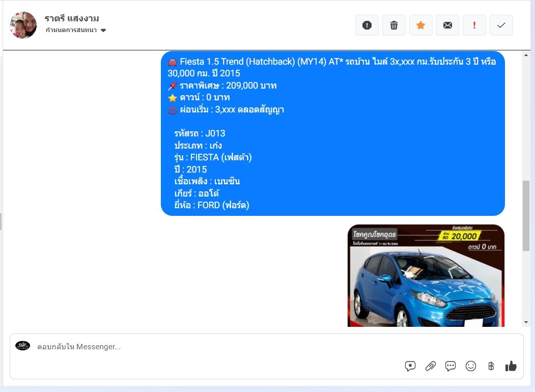The width and height of the screenshot is (535, 392).
Task: Click the baht payment request icon
Action: click(491, 366)
